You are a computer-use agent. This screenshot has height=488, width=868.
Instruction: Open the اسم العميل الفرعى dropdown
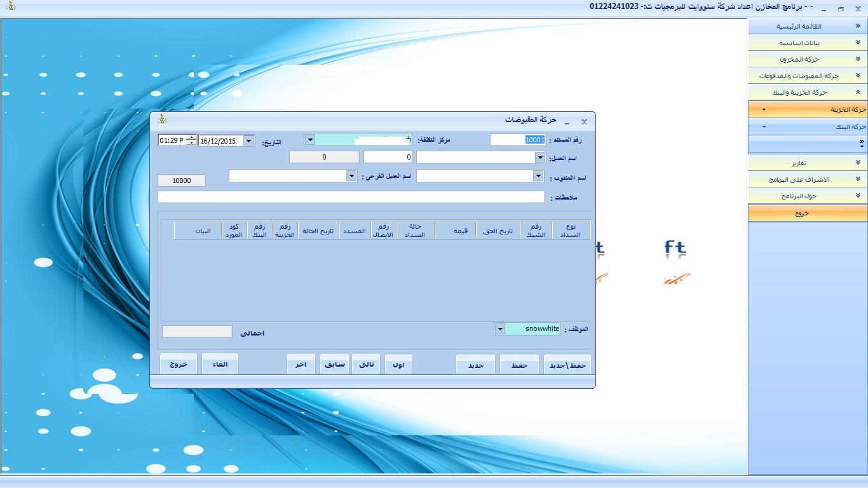click(x=351, y=176)
